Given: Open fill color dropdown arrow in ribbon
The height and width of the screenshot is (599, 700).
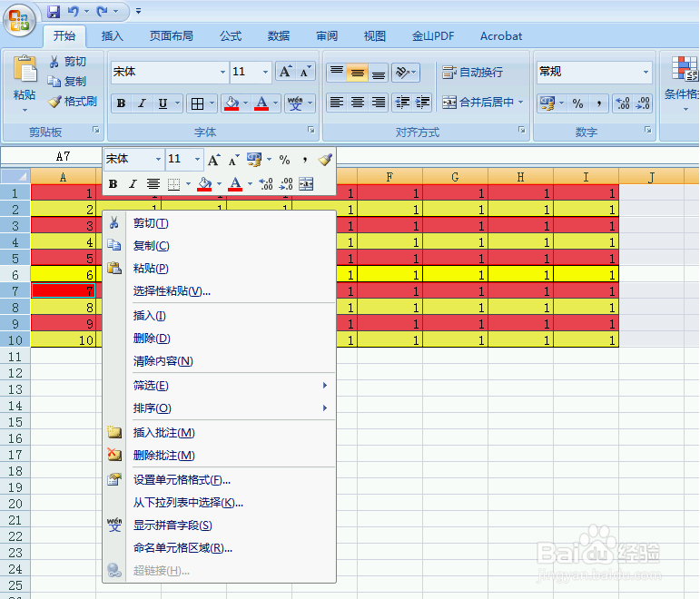Looking at the screenshot, I should tap(245, 103).
